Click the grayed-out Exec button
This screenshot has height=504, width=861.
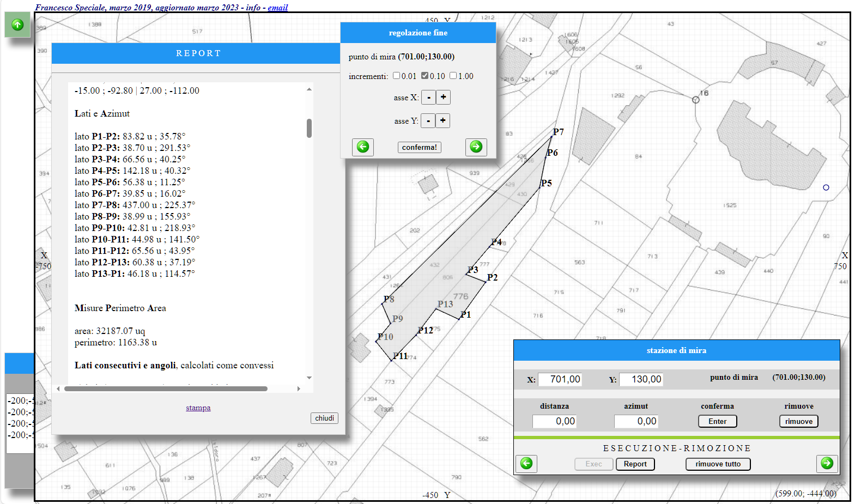(x=593, y=464)
